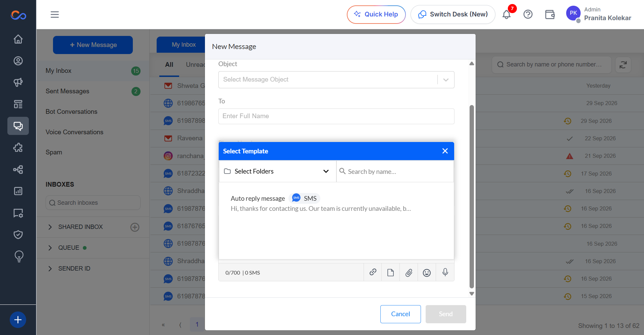Click Switch Desk (New) button
This screenshot has height=335, width=644.
click(x=453, y=14)
